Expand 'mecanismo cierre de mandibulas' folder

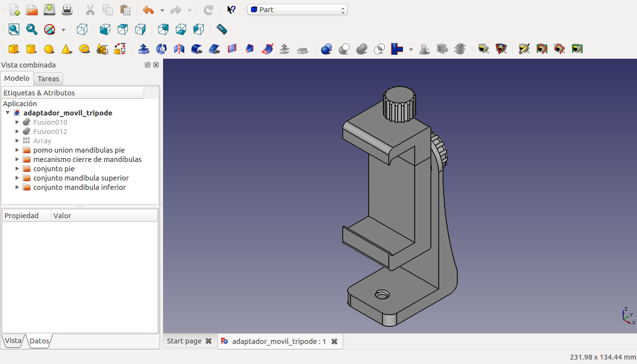(x=17, y=159)
